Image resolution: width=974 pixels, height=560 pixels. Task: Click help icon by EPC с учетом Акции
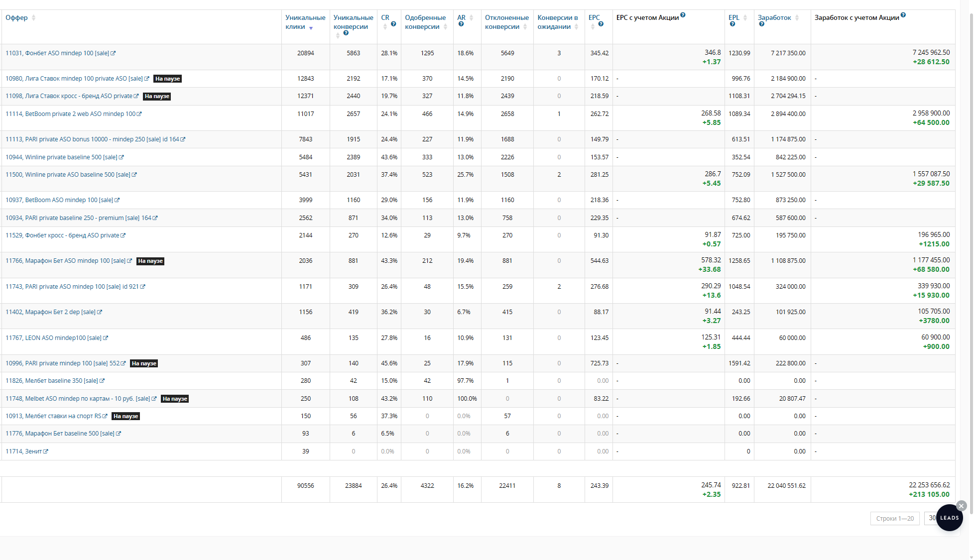tap(683, 15)
